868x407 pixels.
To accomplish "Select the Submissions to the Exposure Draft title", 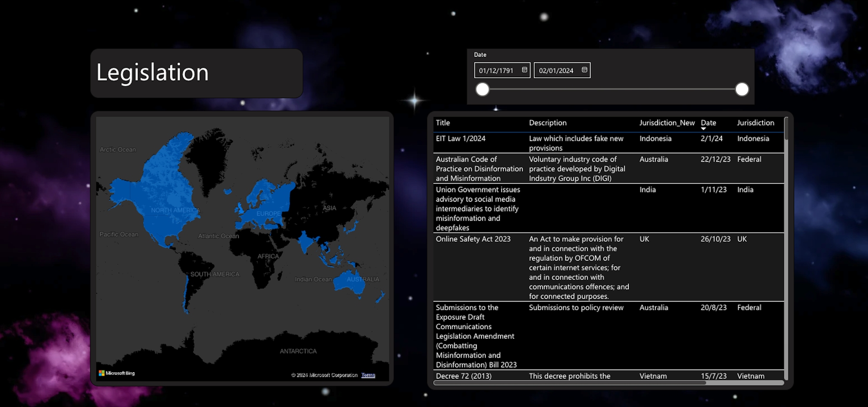I will pos(476,336).
